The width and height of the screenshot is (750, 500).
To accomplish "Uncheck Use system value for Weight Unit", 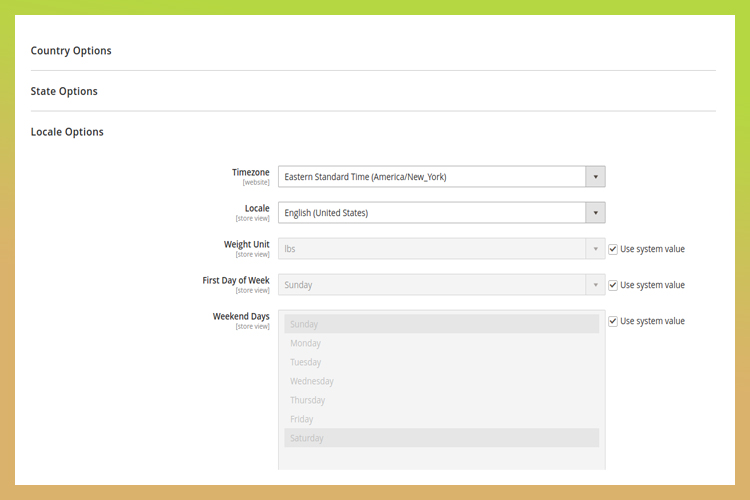I will (614, 249).
